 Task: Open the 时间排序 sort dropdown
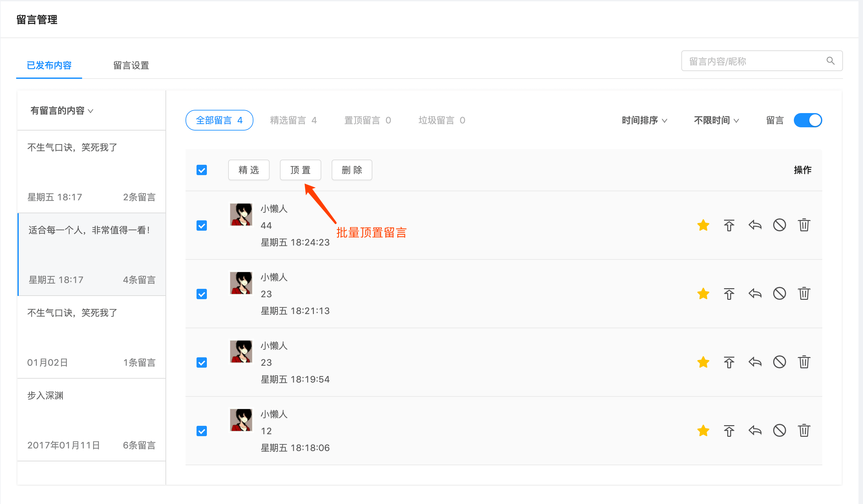point(644,120)
